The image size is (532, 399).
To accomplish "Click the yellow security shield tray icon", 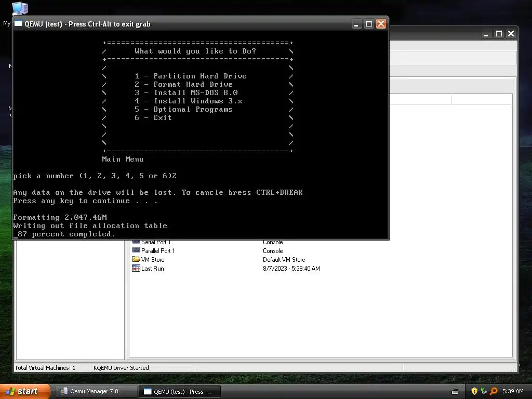I will 474,391.
